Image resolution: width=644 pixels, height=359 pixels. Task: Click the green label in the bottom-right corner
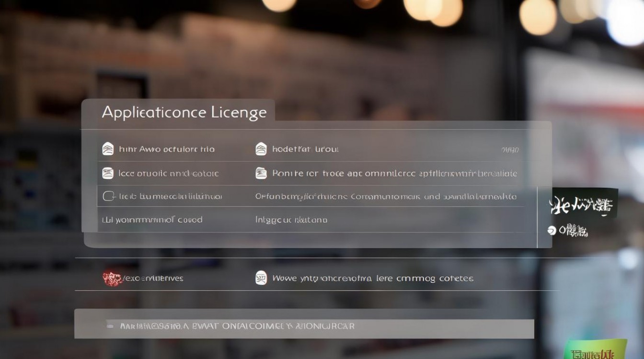pos(596,349)
